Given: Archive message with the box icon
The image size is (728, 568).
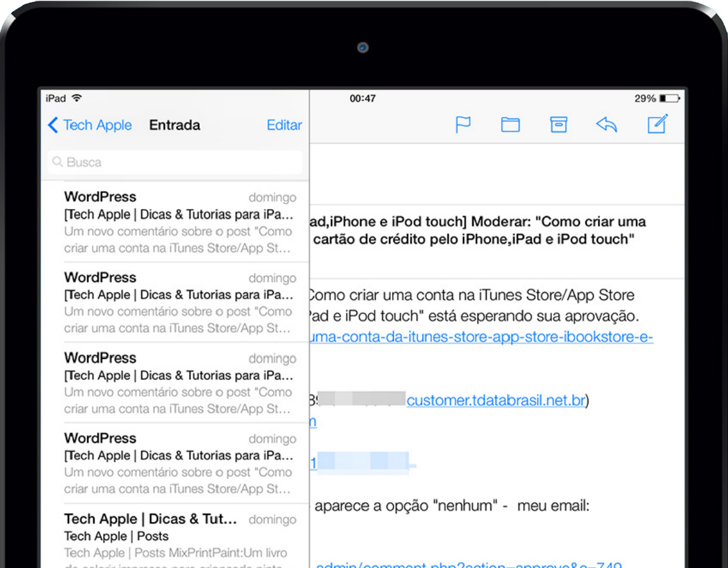Looking at the screenshot, I should 559,124.
